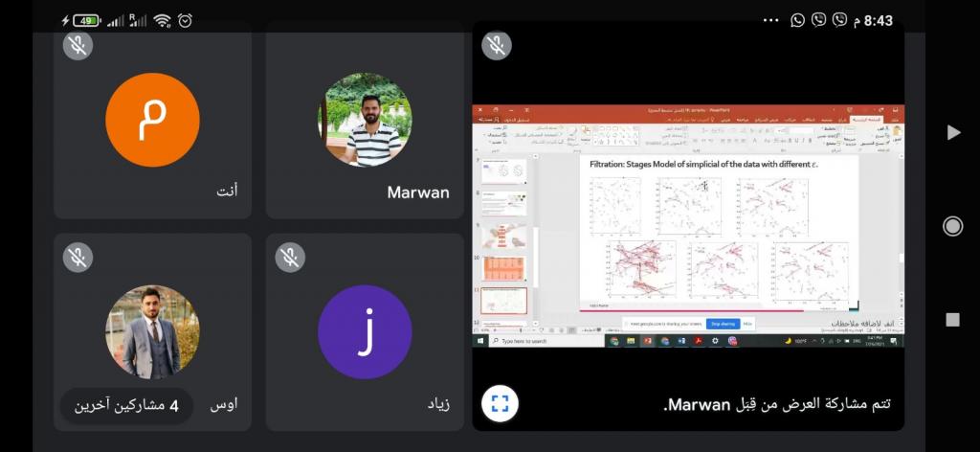Tap the muted mic icon on اوس tile

78,257
